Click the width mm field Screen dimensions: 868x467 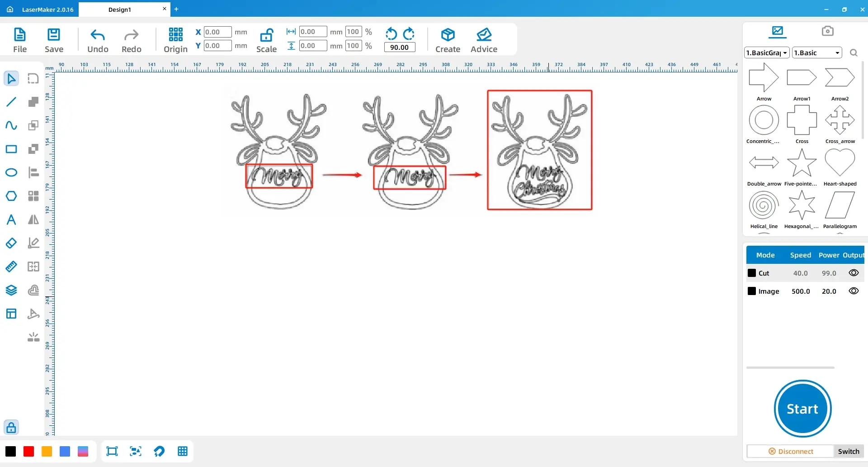pyautogui.click(x=313, y=32)
